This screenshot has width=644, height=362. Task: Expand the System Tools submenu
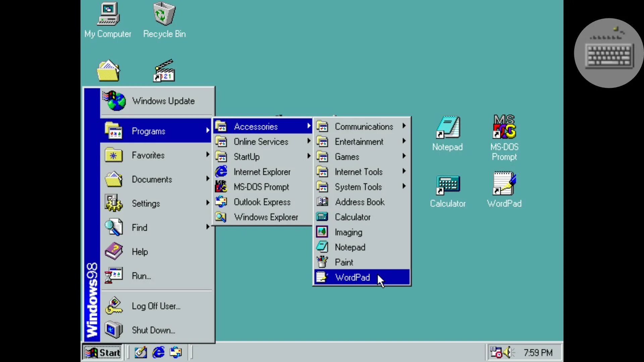(x=358, y=187)
